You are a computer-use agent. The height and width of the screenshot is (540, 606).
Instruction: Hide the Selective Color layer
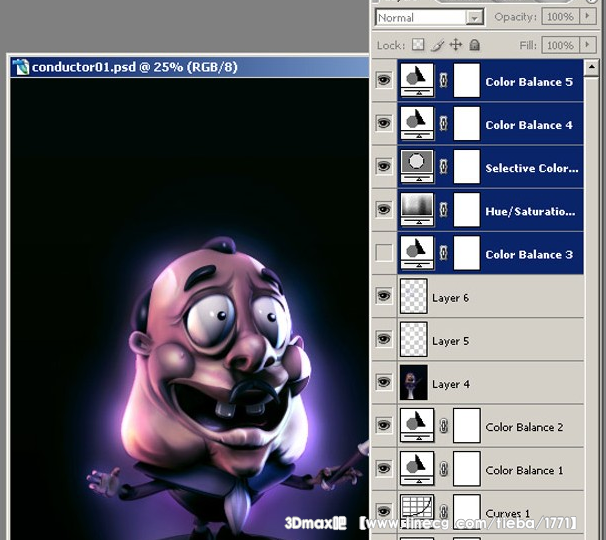pyautogui.click(x=384, y=166)
